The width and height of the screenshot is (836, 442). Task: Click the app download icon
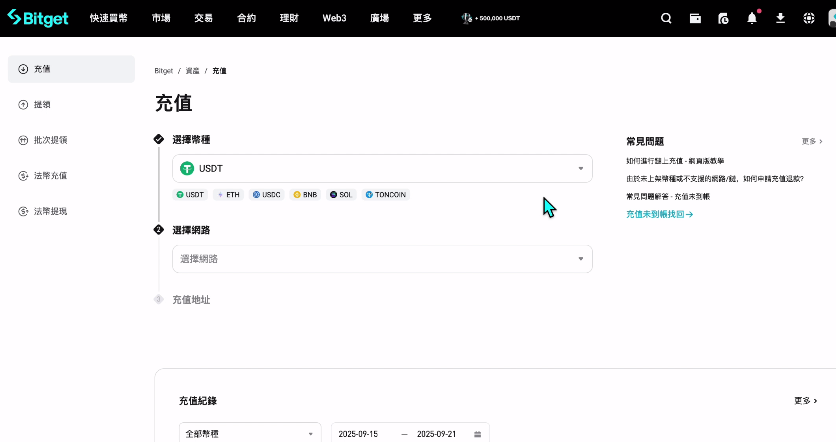pyautogui.click(x=780, y=18)
